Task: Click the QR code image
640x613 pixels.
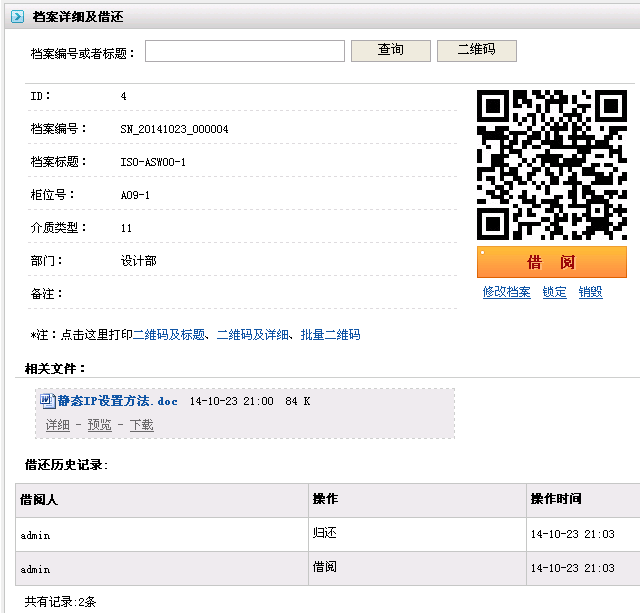Action: point(551,165)
